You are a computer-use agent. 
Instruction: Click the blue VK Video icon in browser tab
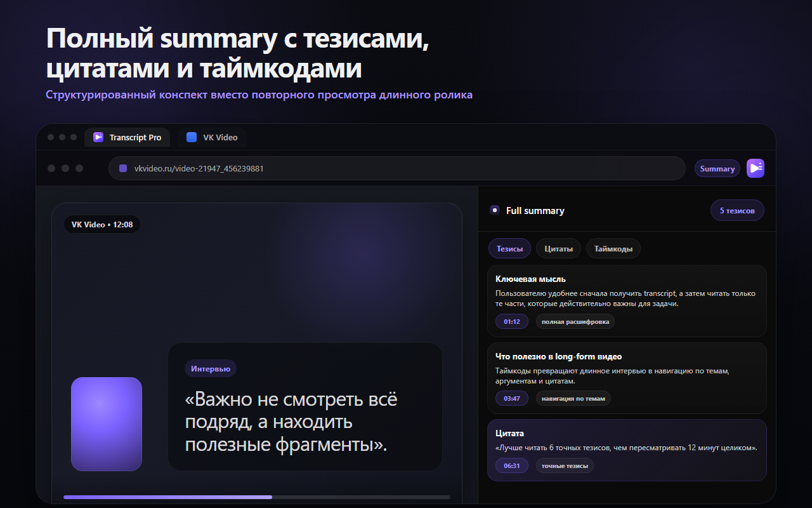click(192, 137)
